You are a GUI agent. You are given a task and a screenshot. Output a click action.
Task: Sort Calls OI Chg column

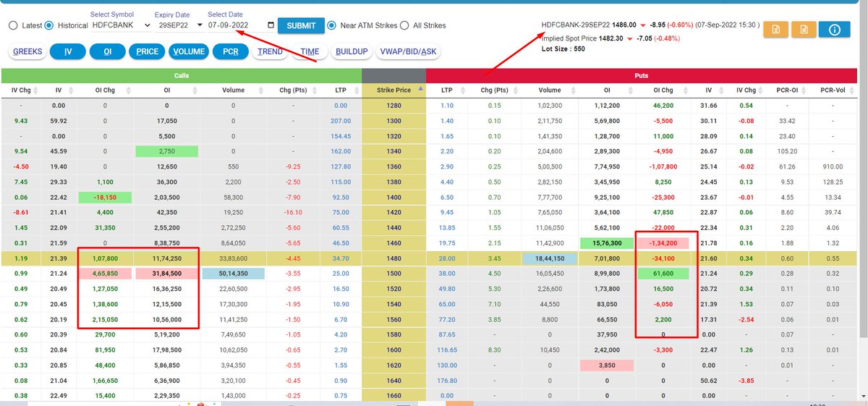[128, 90]
